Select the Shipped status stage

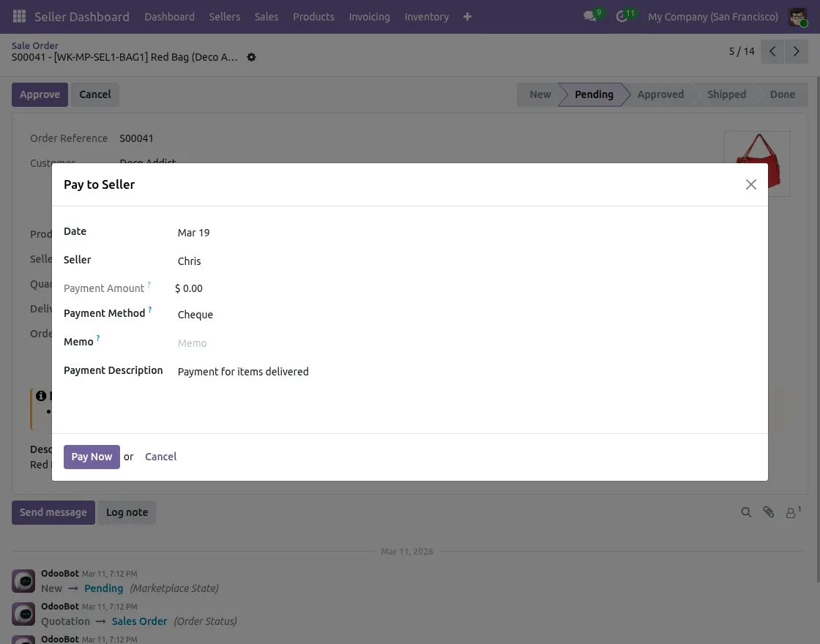(726, 94)
